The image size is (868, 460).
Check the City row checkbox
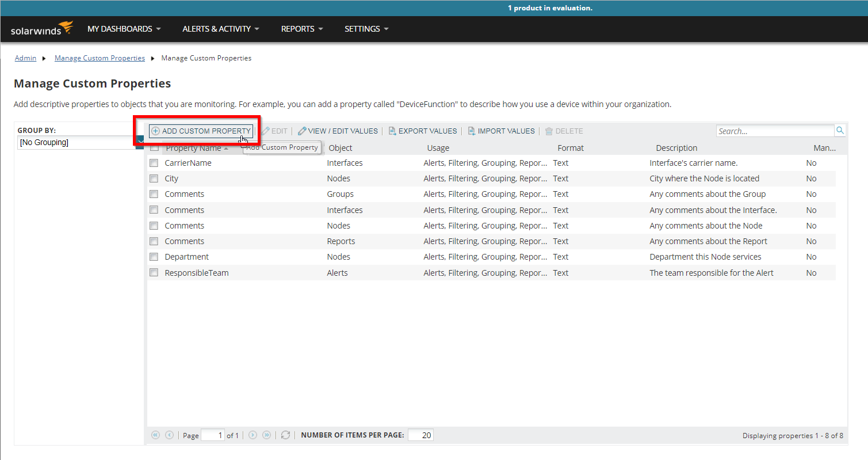coord(154,178)
